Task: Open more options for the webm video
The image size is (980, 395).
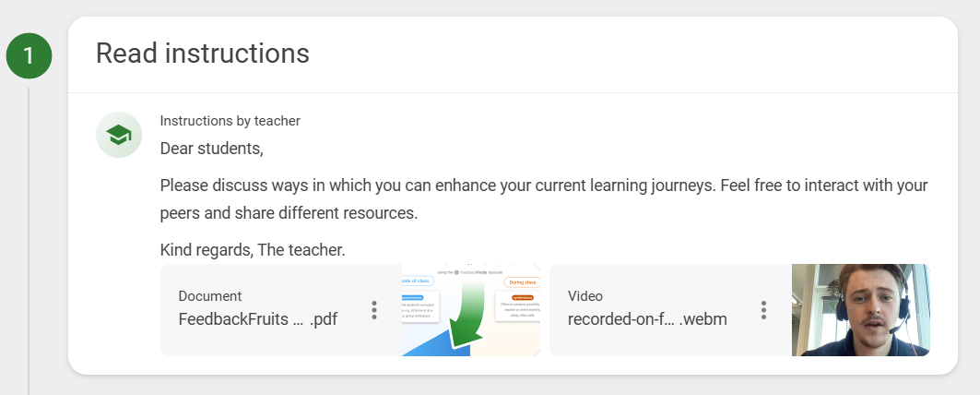Action: (x=763, y=310)
